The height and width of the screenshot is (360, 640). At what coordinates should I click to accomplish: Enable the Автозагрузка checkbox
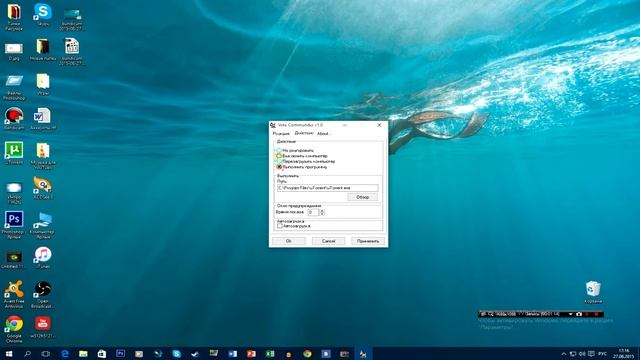tap(280, 226)
